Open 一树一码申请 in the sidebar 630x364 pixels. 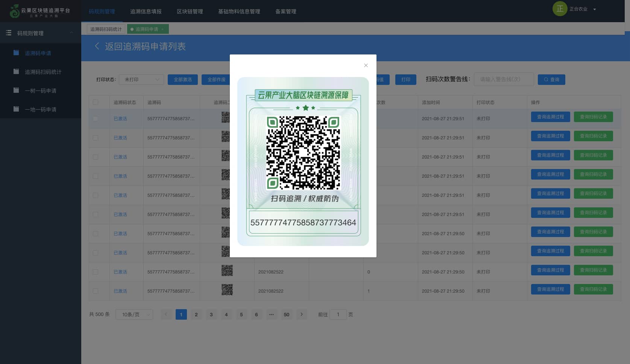pyautogui.click(x=41, y=91)
